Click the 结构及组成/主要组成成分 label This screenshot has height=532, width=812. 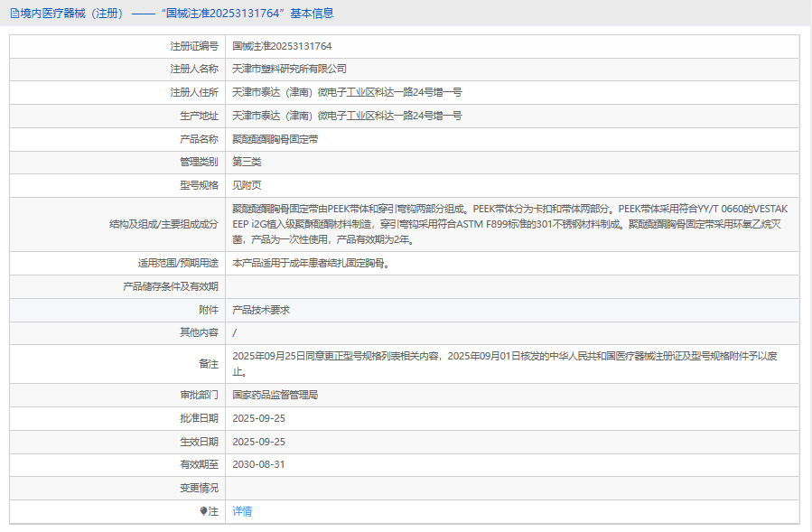(x=163, y=224)
